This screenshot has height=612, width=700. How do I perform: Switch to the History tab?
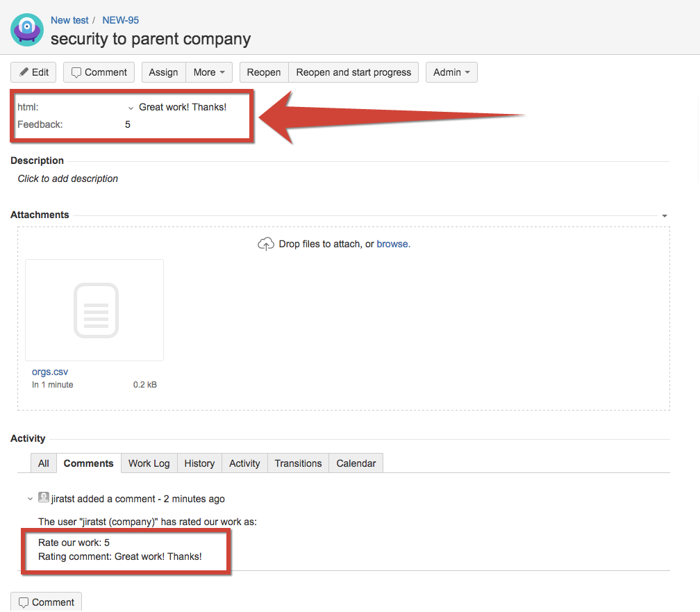point(199,463)
